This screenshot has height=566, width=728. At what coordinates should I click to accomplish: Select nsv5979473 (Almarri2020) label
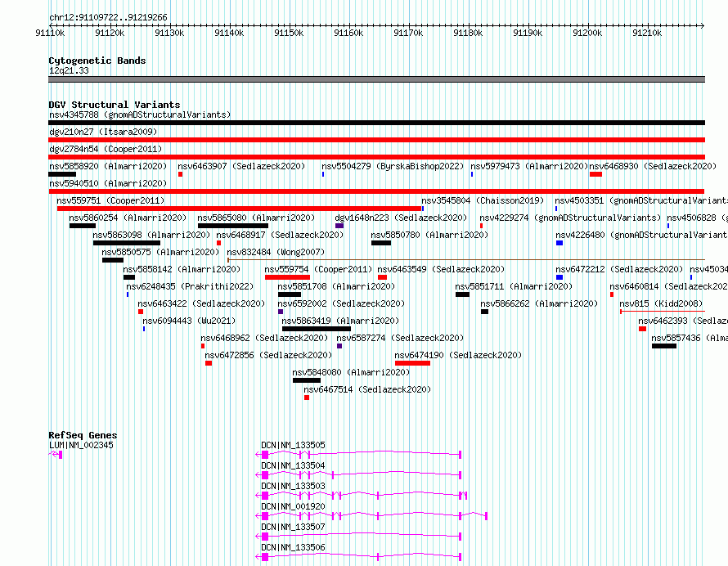pos(529,166)
